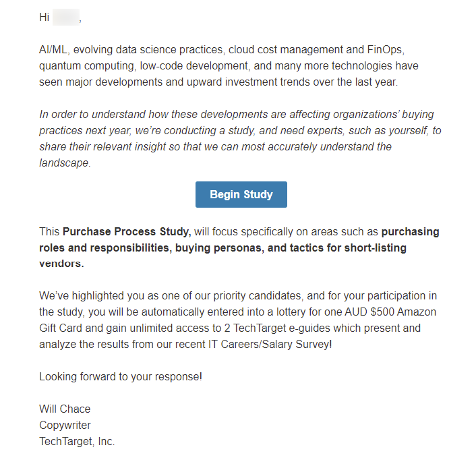This screenshot has width=476, height=468.
Task: Click the "Looking forward to your response!" line
Action: click(121, 376)
